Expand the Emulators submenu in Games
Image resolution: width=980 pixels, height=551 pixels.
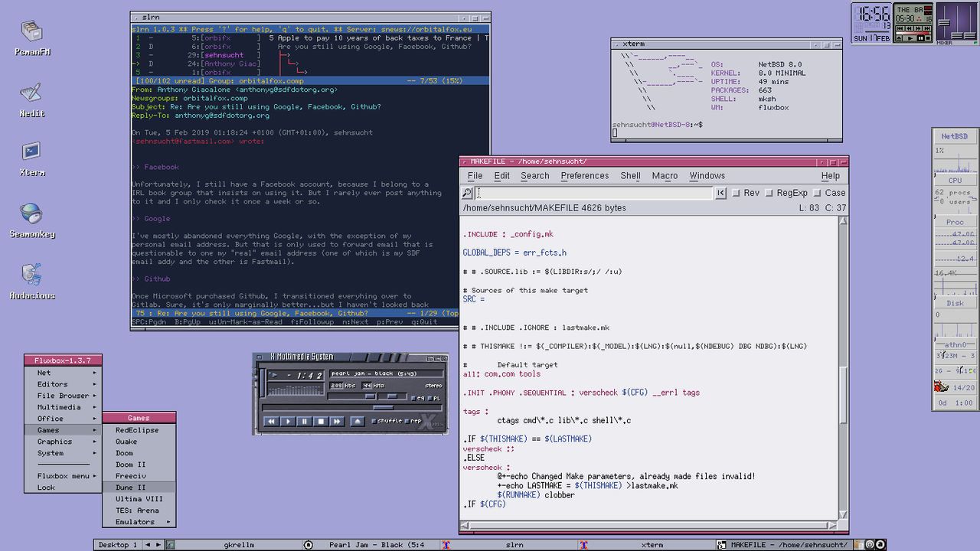(139, 522)
